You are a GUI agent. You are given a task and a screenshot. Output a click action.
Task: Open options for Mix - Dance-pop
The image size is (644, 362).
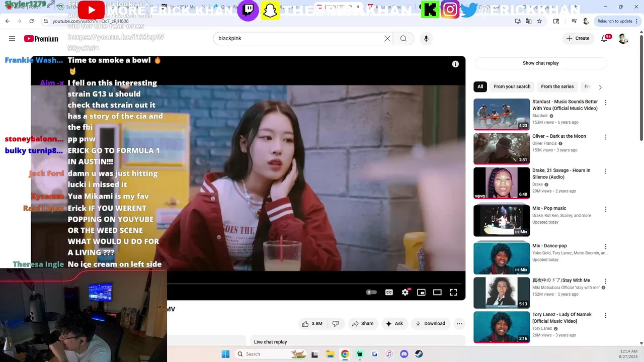pos(606,247)
